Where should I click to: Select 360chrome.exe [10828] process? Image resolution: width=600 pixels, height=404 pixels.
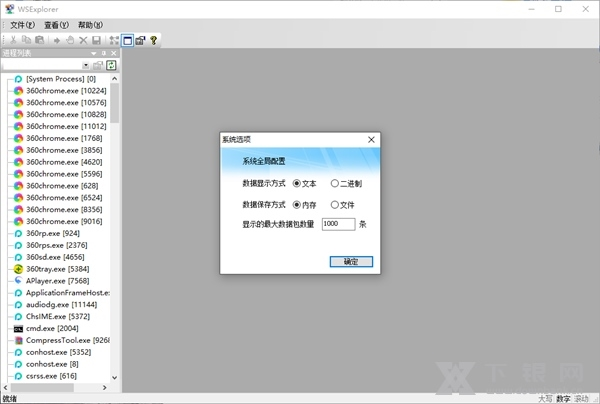(66, 114)
